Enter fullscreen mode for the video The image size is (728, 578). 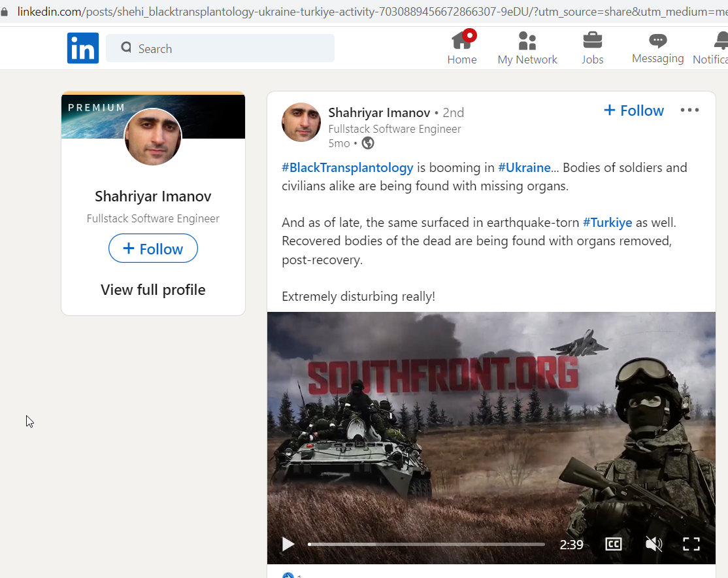[x=691, y=544]
